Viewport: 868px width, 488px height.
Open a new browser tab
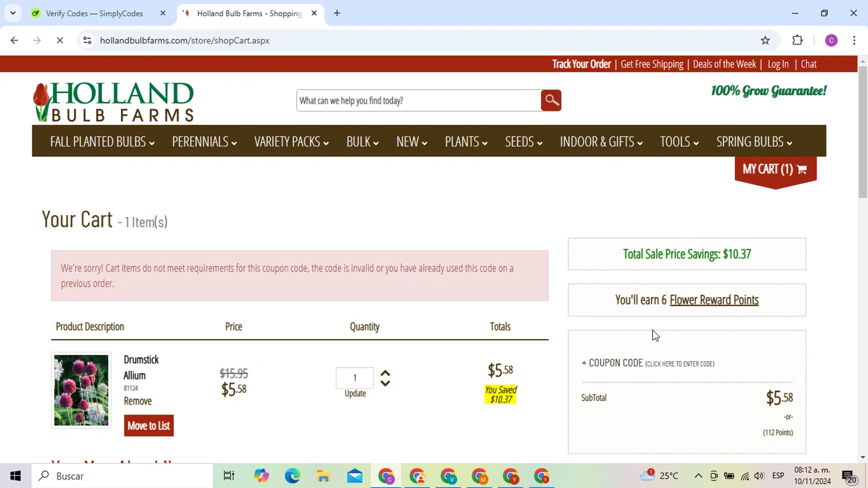(x=337, y=13)
